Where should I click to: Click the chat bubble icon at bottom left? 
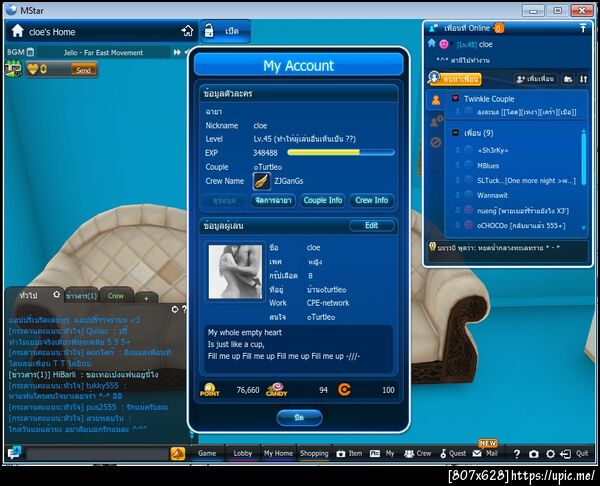click(15, 453)
